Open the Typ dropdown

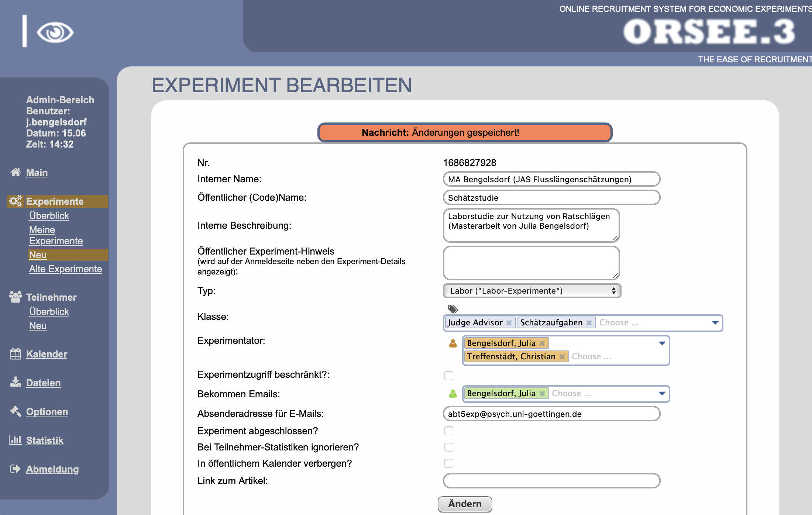[531, 291]
